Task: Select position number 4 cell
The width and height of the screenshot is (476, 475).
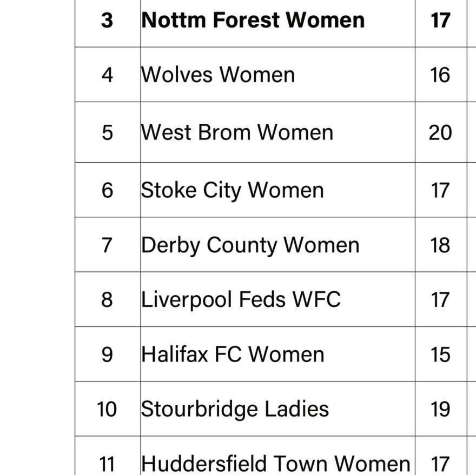Action: [x=107, y=75]
